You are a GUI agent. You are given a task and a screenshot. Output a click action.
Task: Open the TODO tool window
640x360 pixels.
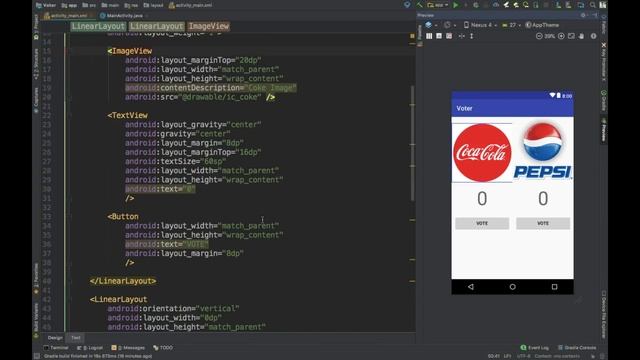pyautogui.click(x=163, y=348)
